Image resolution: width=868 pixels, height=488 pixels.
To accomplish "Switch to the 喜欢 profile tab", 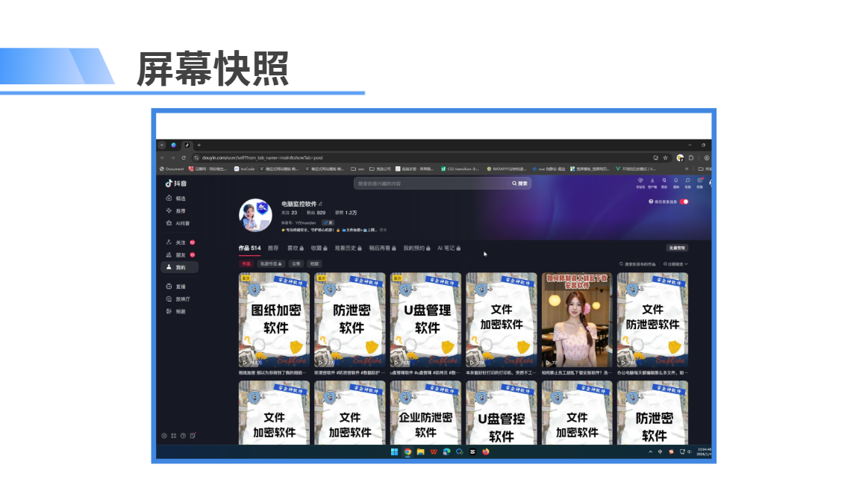I will [x=295, y=248].
